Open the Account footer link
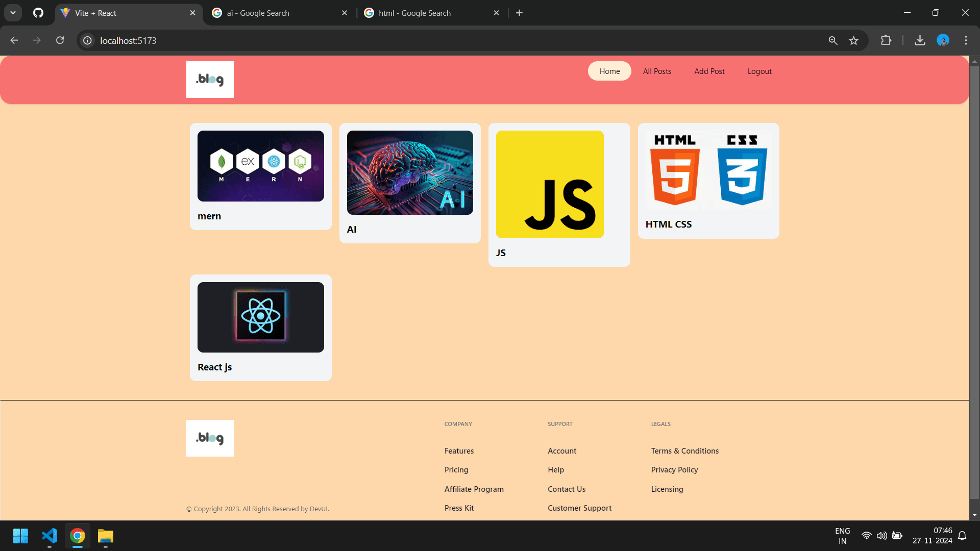This screenshot has width=980, height=551. click(x=562, y=451)
